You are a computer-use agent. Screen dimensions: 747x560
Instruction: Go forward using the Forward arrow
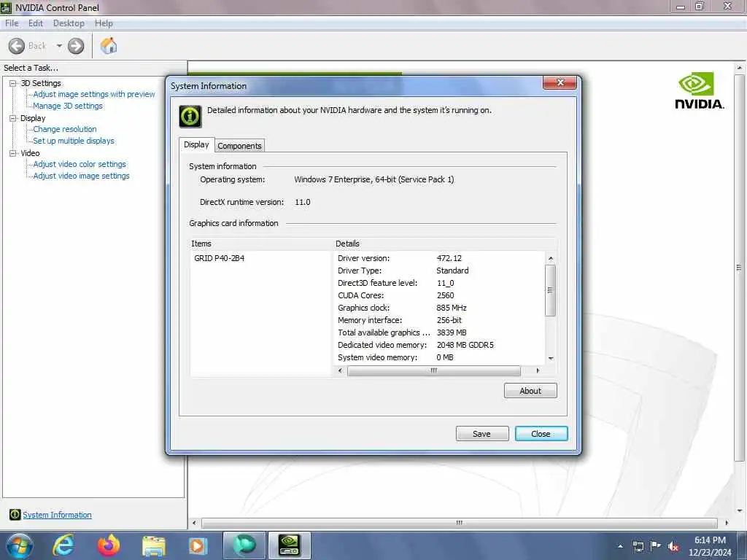(x=76, y=46)
